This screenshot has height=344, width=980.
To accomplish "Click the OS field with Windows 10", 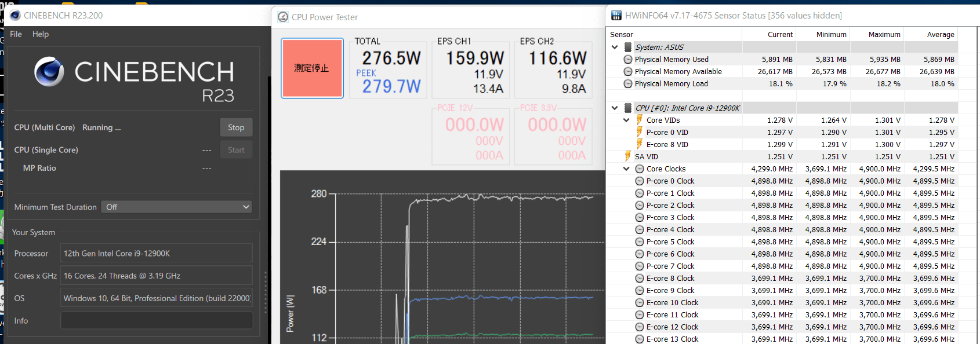I will coord(157,298).
